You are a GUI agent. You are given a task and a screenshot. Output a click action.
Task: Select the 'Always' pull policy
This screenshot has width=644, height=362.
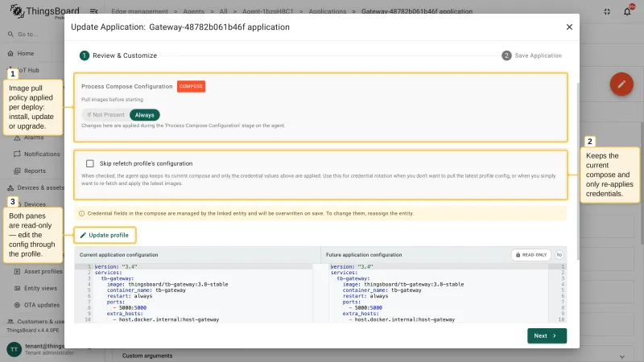(145, 115)
